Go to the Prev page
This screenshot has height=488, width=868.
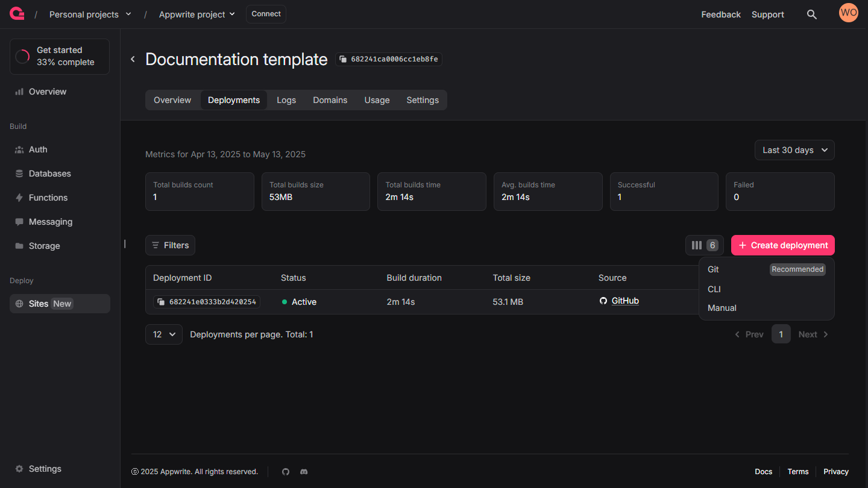[749, 334]
